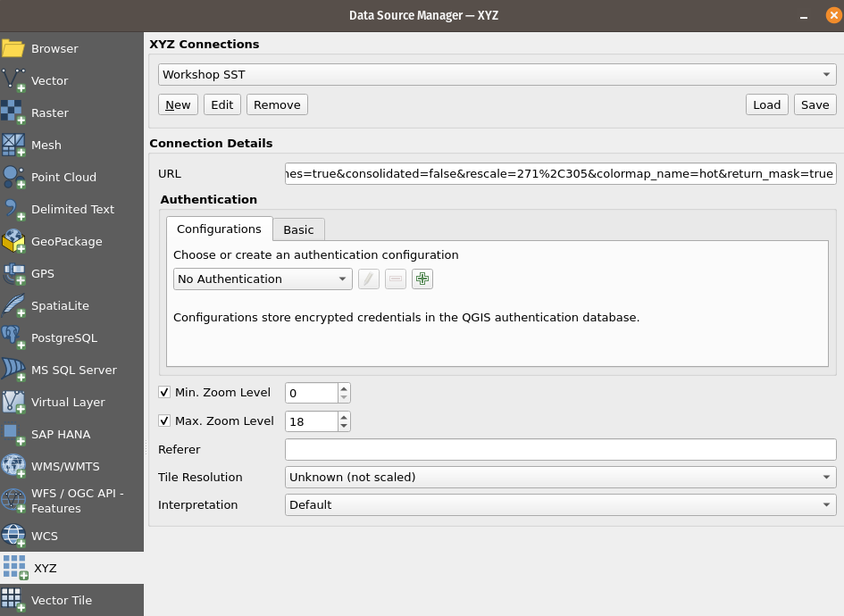The width and height of the screenshot is (844, 616).
Task: Click the Save connections button
Action: (x=815, y=105)
